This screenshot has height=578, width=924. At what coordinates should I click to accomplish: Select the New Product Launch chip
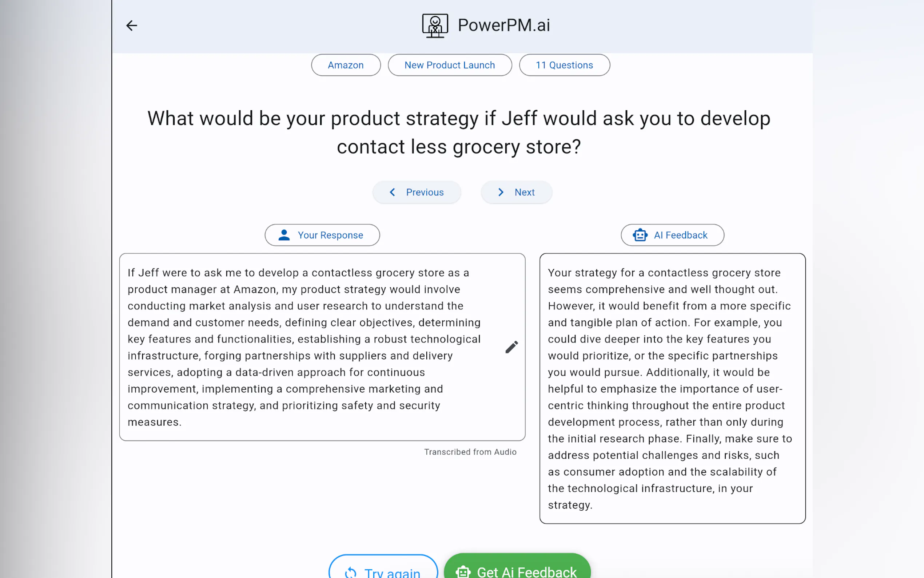tap(450, 66)
